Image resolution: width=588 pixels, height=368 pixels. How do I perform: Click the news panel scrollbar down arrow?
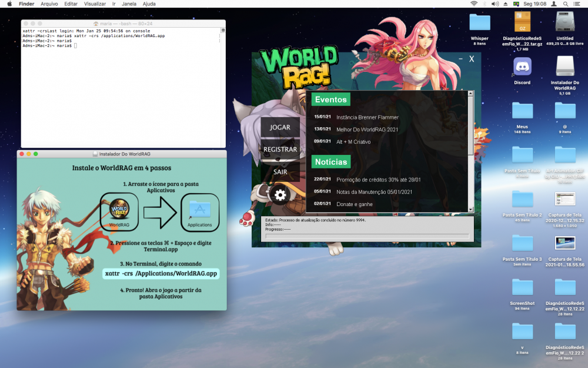pos(470,210)
